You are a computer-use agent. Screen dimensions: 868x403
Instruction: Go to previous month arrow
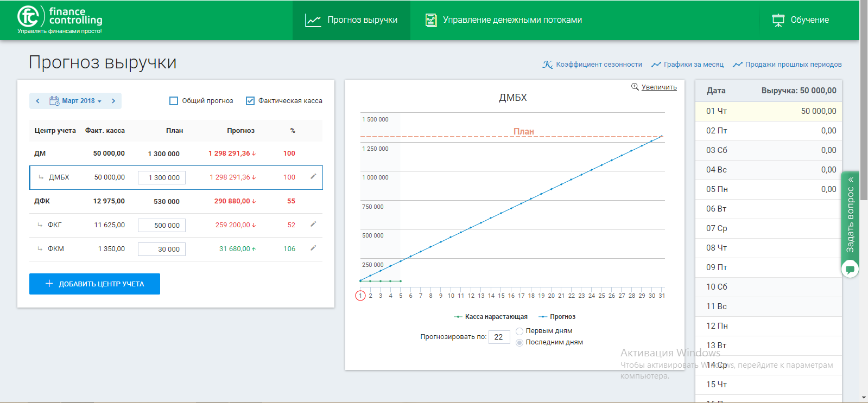tap(37, 101)
